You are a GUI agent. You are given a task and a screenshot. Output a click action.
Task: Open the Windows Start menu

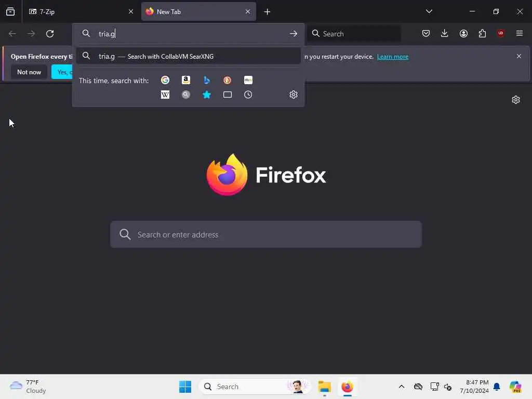185,387
